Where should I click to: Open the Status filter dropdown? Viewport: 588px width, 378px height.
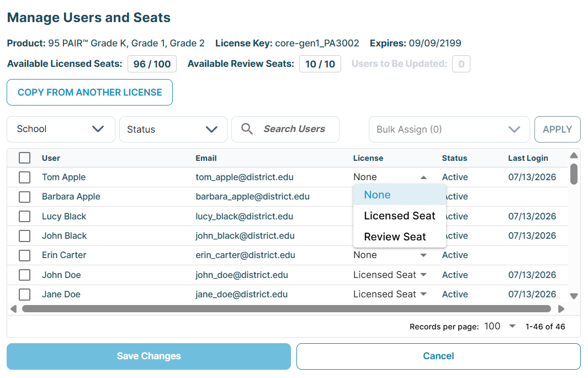173,129
